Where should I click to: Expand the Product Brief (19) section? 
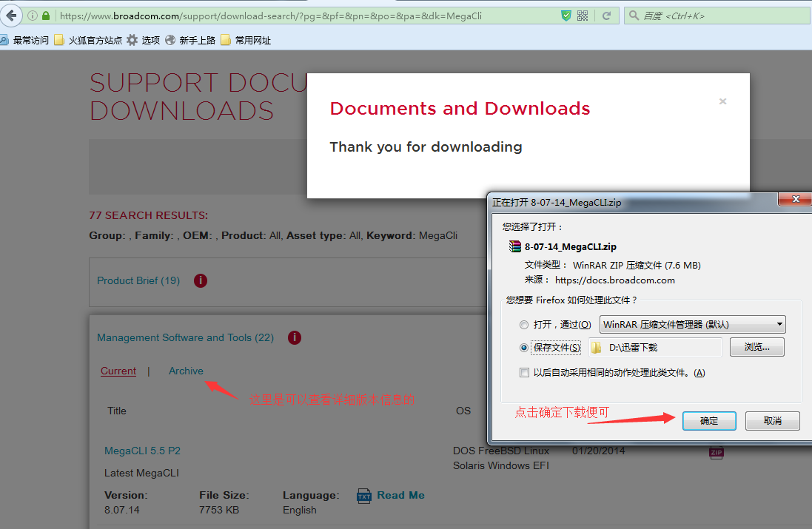[x=138, y=281]
